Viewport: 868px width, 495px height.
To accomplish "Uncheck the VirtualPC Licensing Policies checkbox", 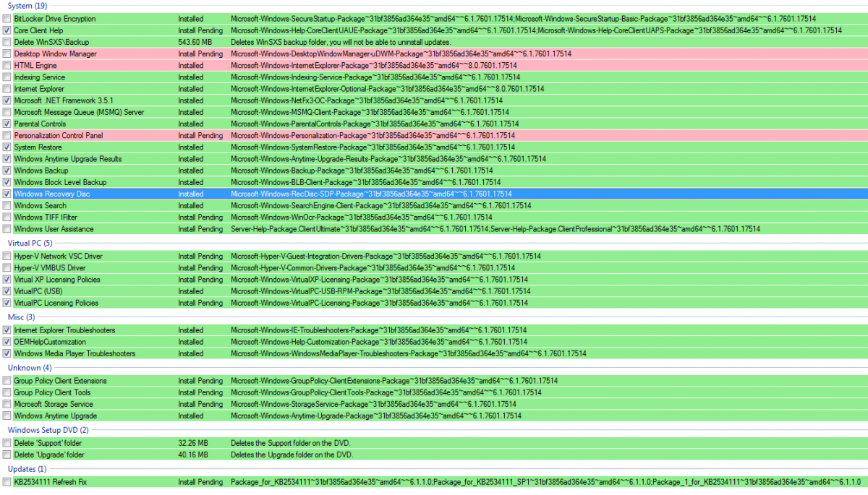I will (7, 304).
